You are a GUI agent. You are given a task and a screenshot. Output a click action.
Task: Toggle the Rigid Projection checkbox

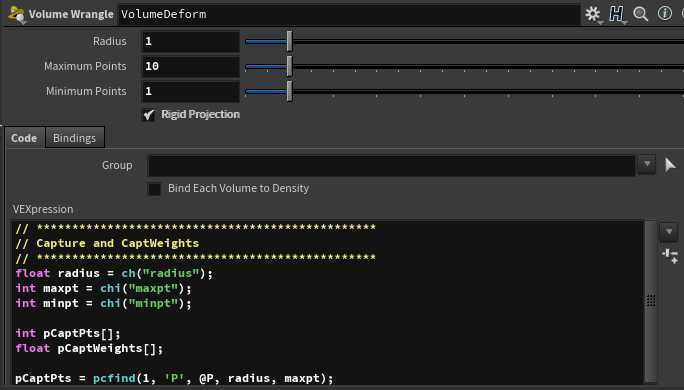point(149,115)
